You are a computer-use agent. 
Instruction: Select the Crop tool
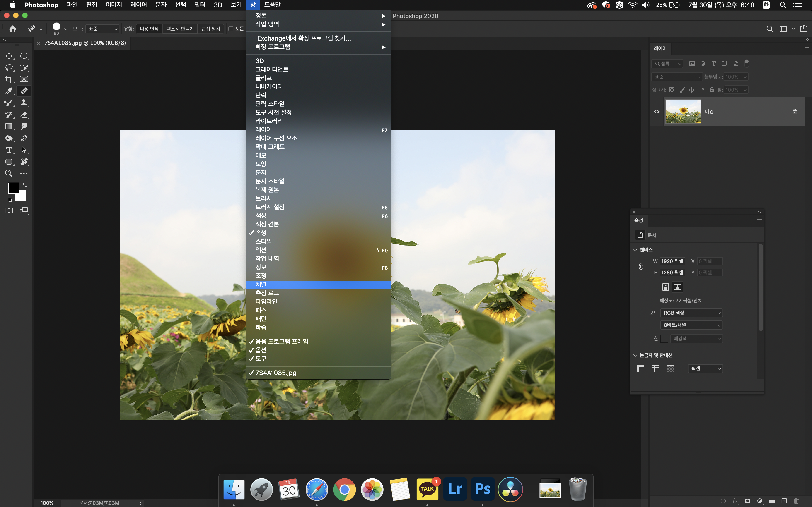click(9, 79)
